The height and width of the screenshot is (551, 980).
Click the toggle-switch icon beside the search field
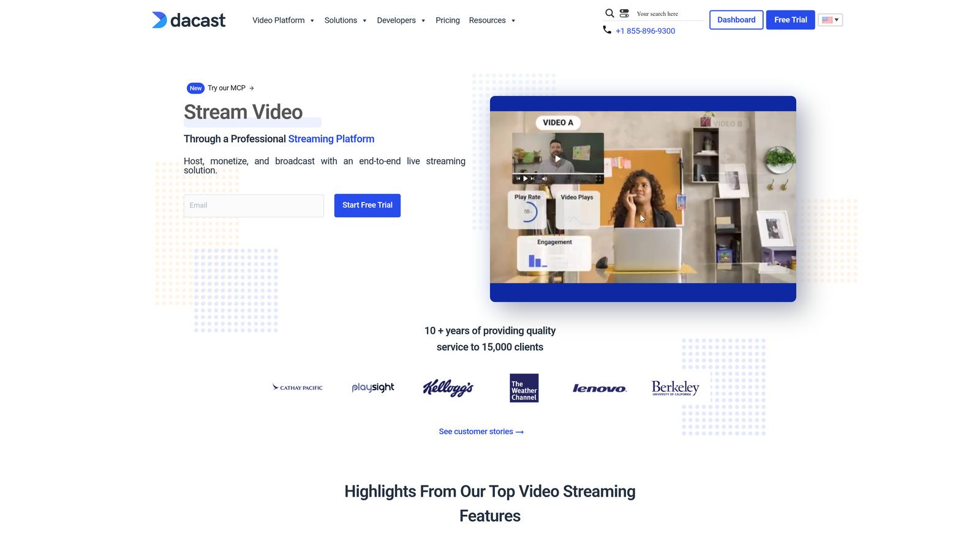[624, 13]
